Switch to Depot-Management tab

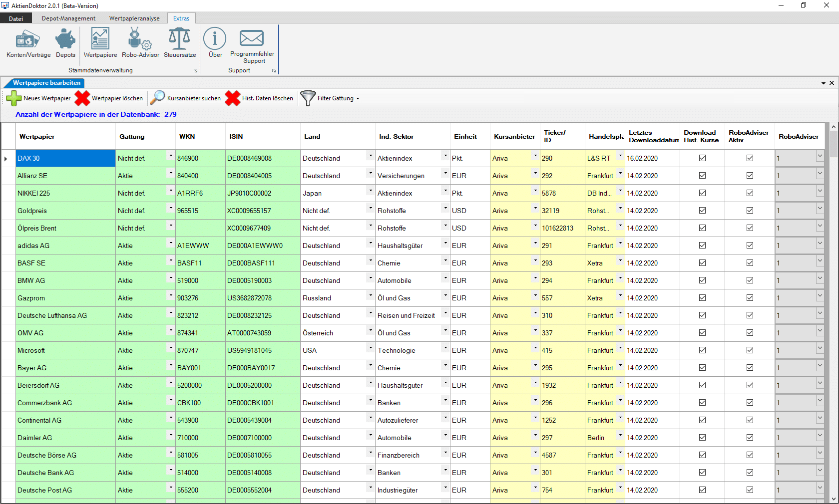(68, 18)
